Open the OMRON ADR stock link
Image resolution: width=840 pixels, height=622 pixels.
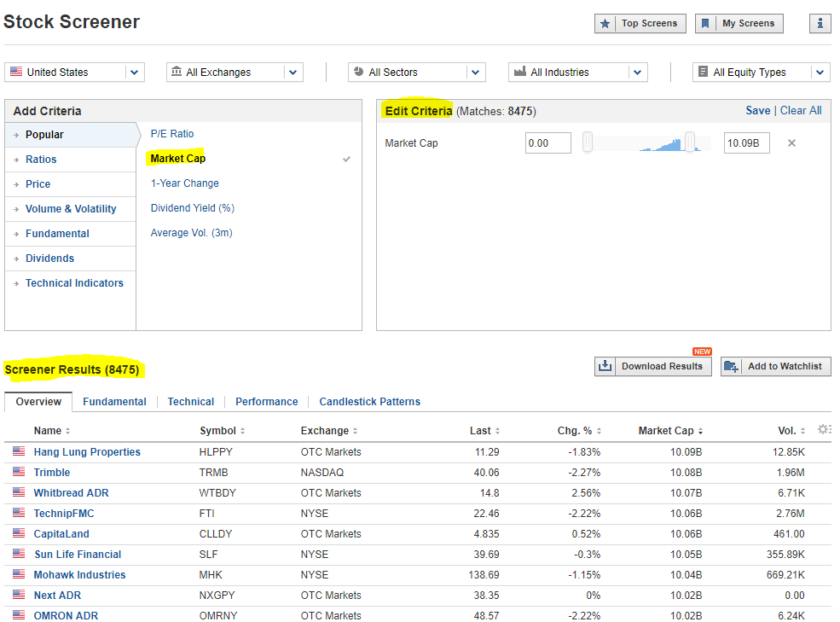point(66,615)
